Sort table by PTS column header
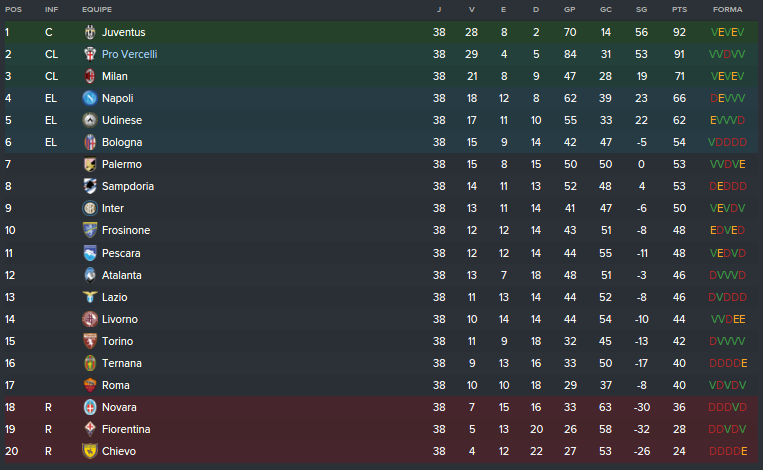Viewport: 763px width, 470px height. [680, 9]
